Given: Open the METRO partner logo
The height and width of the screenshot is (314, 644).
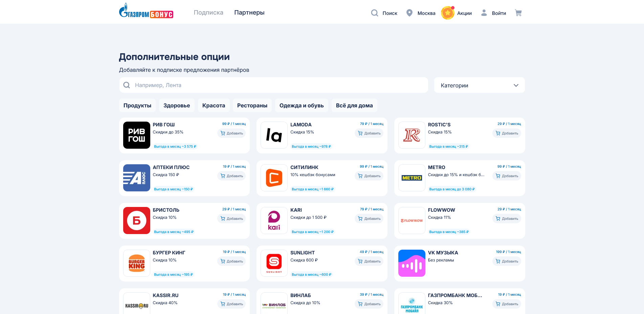Looking at the screenshot, I should click(412, 178).
